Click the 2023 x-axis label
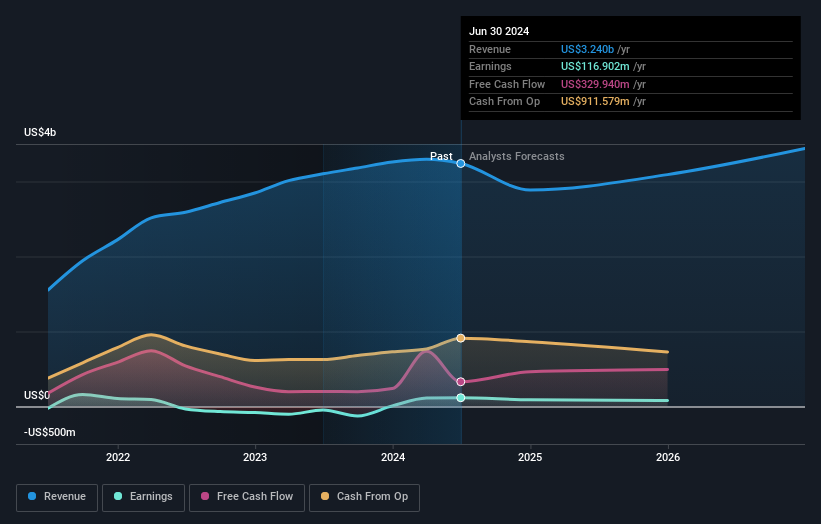The height and width of the screenshot is (524, 821). tap(255, 458)
